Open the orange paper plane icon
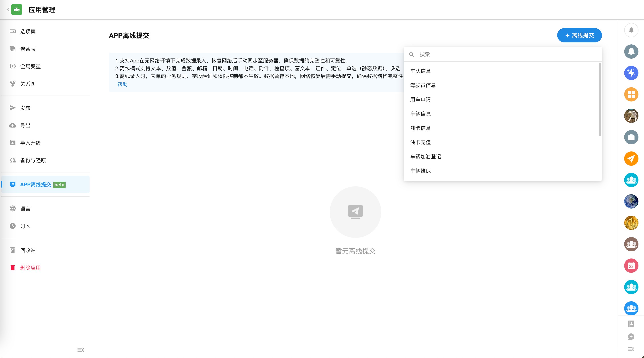Image resolution: width=644 pixels, height=358 pixels. click(x=631, y=159)
